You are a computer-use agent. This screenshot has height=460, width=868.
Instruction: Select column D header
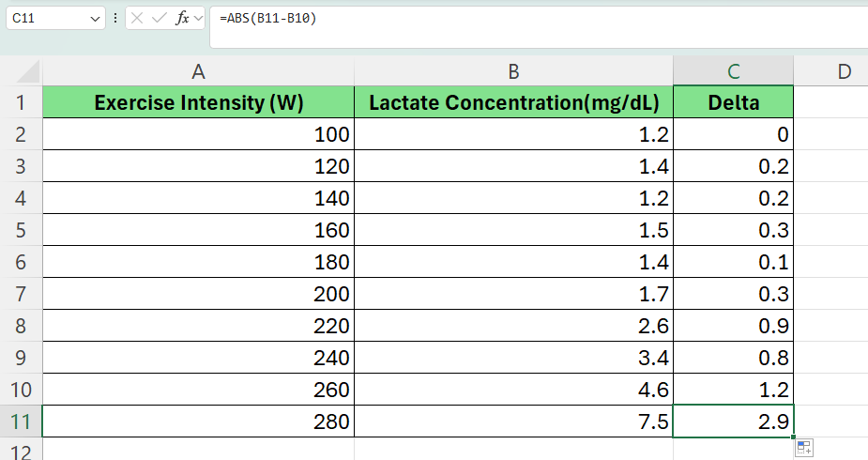tap(843, 71)
